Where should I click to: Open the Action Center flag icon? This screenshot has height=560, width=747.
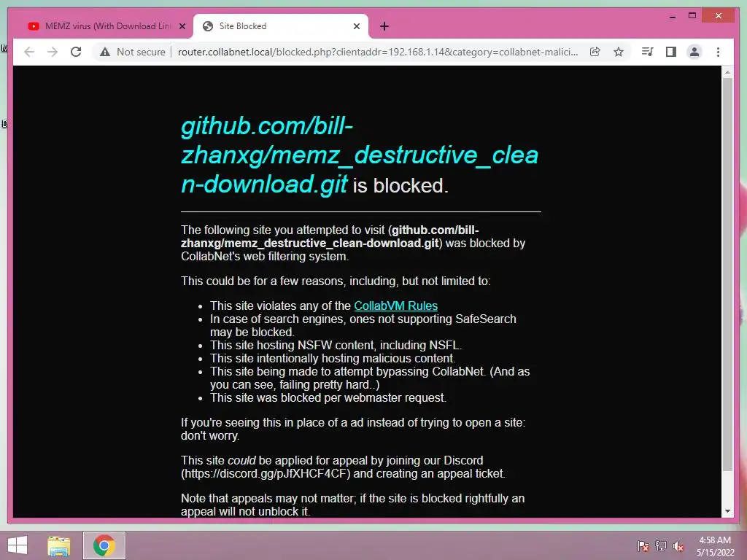(x=643, y=546)
